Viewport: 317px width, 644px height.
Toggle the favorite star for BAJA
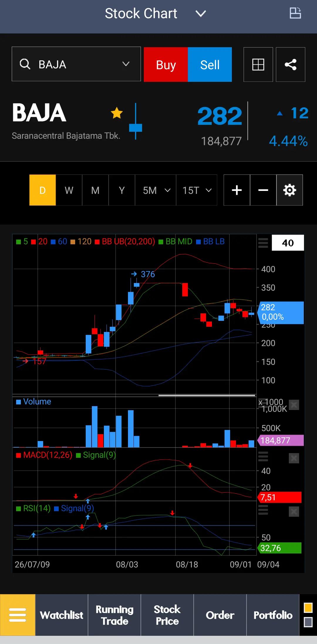pyautogui.click(x=117, y=113)
